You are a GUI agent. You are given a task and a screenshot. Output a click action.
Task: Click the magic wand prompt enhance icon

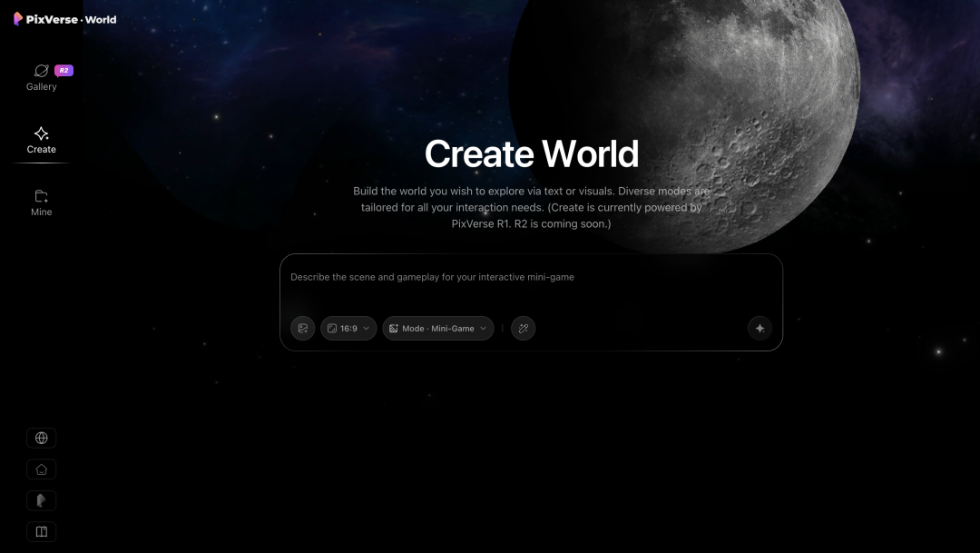pos(524,329)
